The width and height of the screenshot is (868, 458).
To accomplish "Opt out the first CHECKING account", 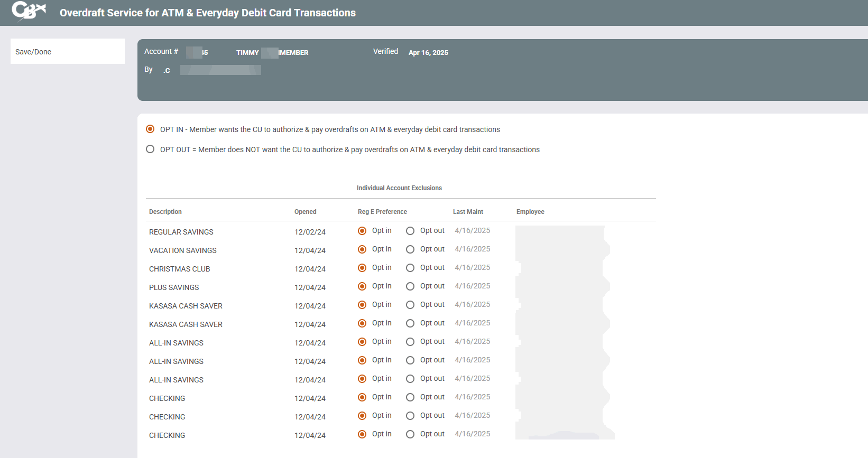I will pos(410,397).
